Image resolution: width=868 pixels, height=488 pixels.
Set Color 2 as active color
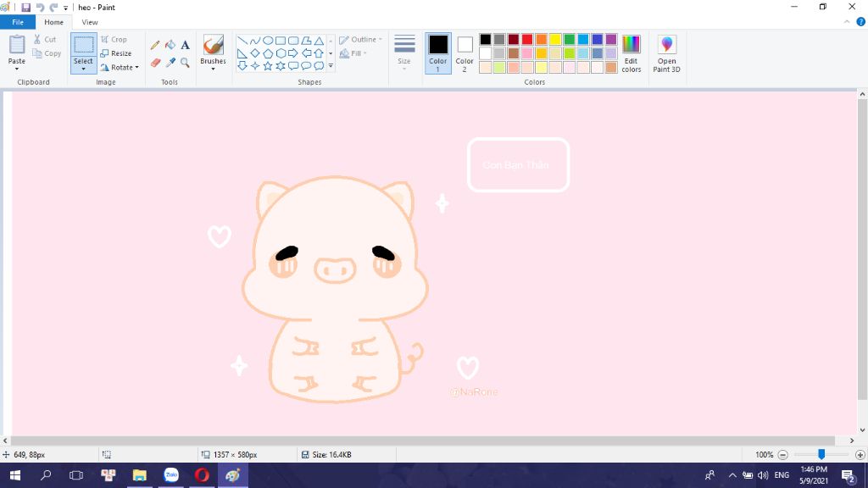click(x=465, y=53)
